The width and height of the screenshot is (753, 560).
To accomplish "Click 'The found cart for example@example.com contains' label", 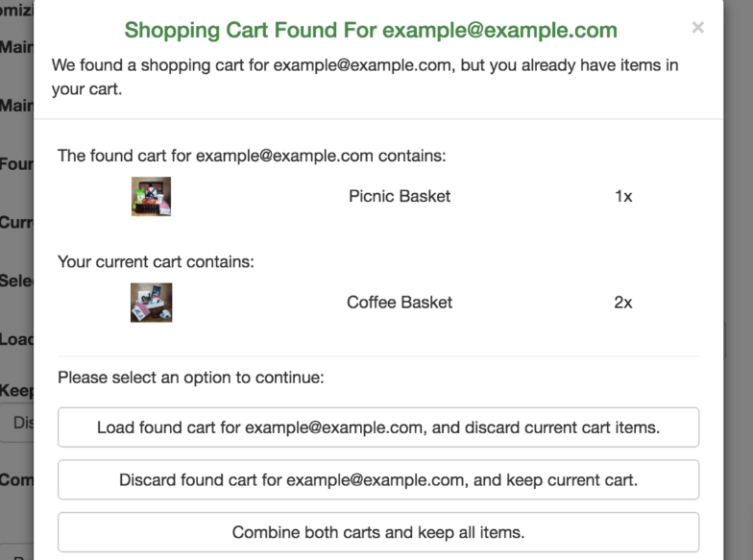I will 252,156.
